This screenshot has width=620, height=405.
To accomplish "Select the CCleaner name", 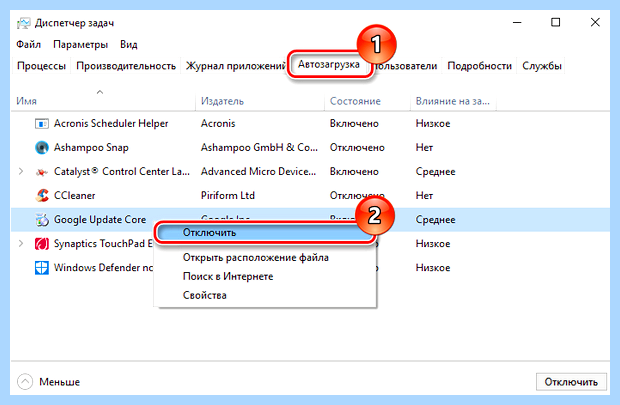I will click(74, 195).
